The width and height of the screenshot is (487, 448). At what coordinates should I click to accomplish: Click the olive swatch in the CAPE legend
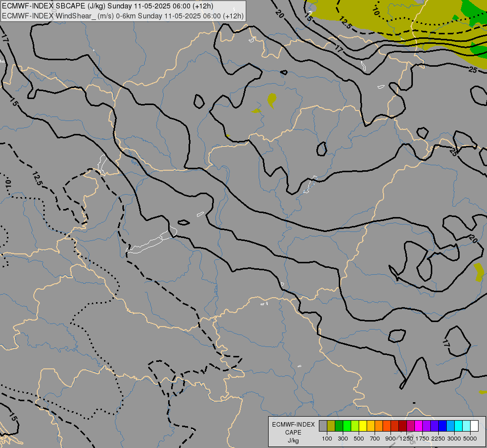click(x=331, y=426)
